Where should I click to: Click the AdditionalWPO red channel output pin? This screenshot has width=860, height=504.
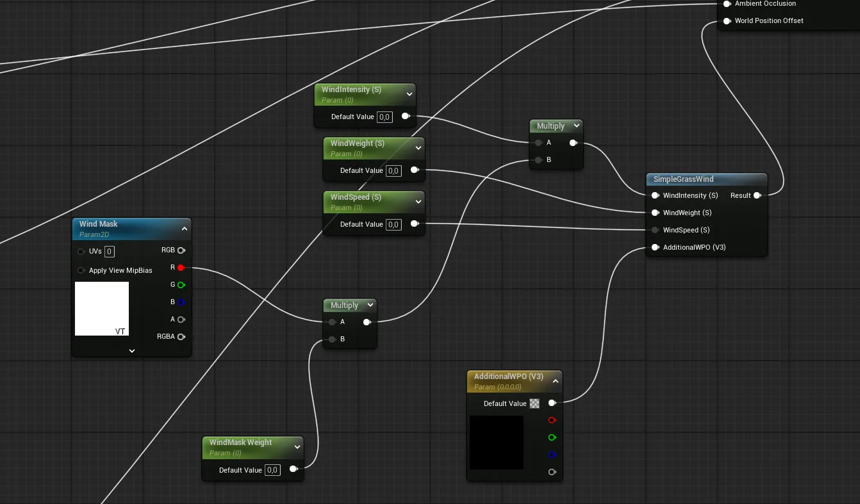tap(552, 421)
